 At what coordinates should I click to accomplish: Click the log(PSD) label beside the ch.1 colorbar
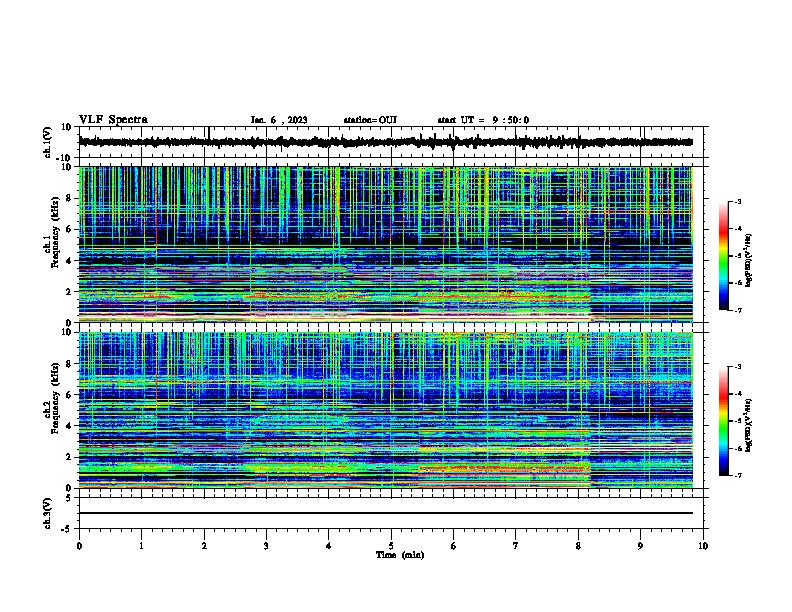pos(749,260)
